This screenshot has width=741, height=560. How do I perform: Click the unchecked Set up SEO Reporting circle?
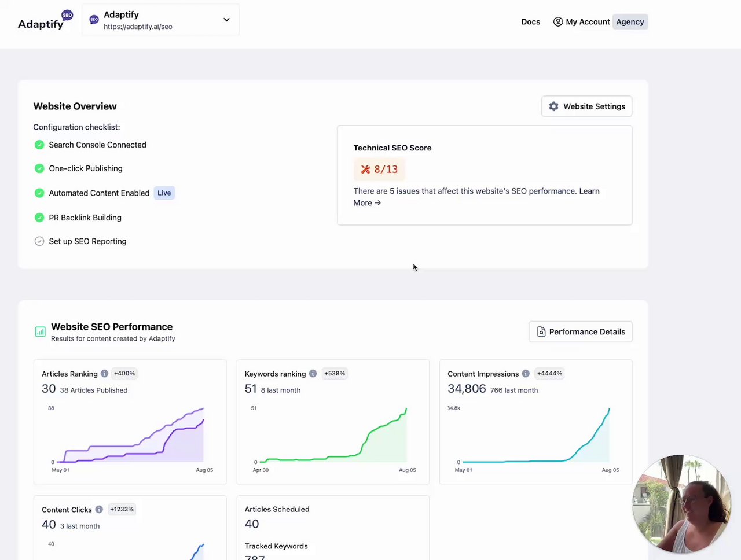pos(39,241)
